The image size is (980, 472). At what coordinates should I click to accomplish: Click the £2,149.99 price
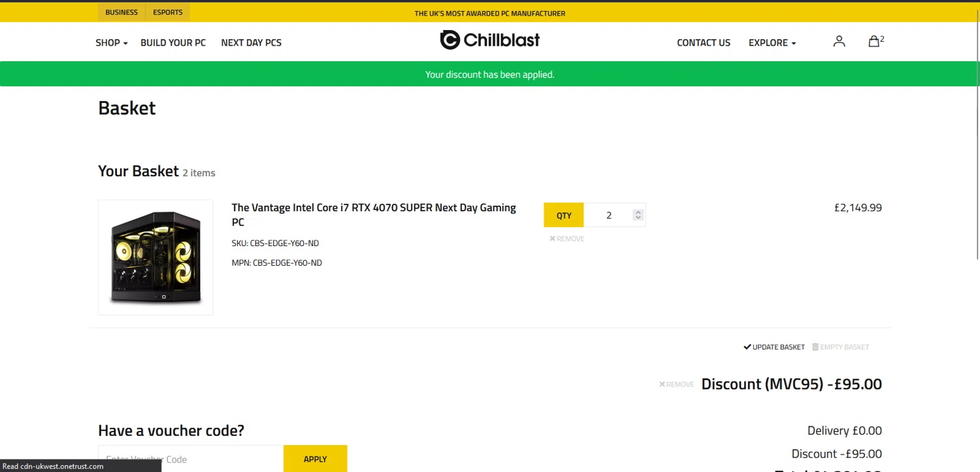pos(858,208)
